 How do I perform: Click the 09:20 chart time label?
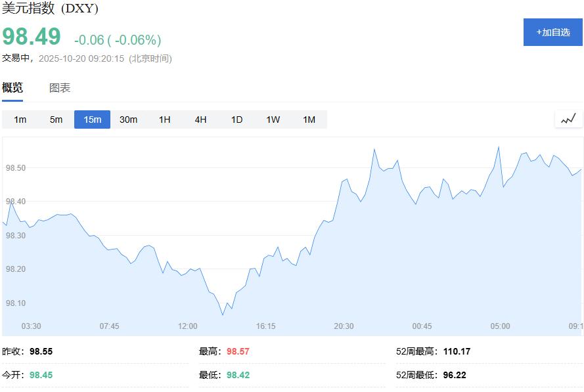(576, 326)
